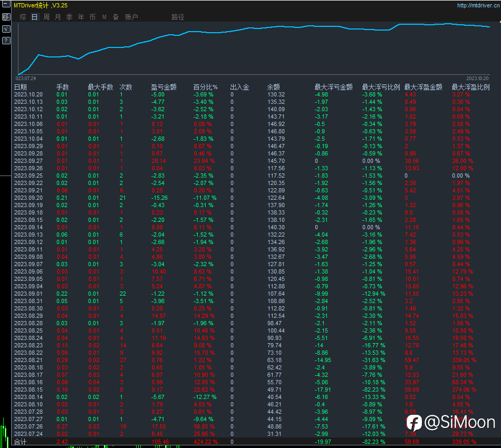Collapse the panel with the minus icon
Image resolution: width=501 pixels, height=448 pixels.
6,4
